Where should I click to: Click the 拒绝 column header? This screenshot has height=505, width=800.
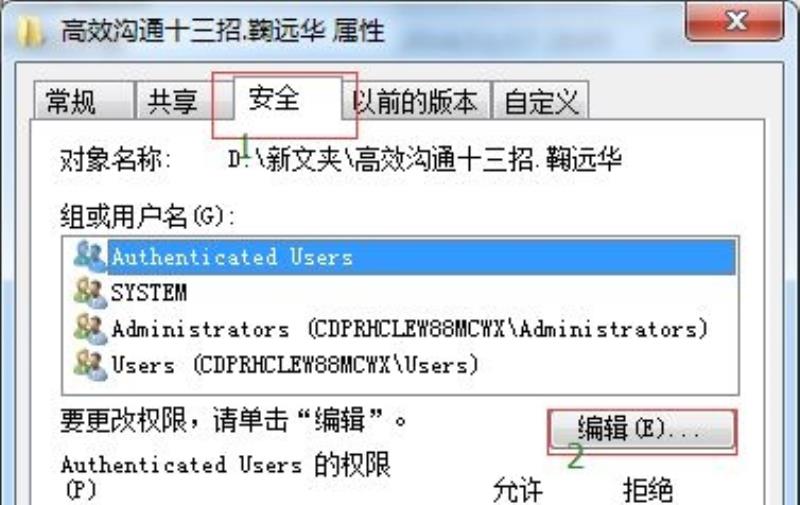pyautogui.click(x=647, y=491)
